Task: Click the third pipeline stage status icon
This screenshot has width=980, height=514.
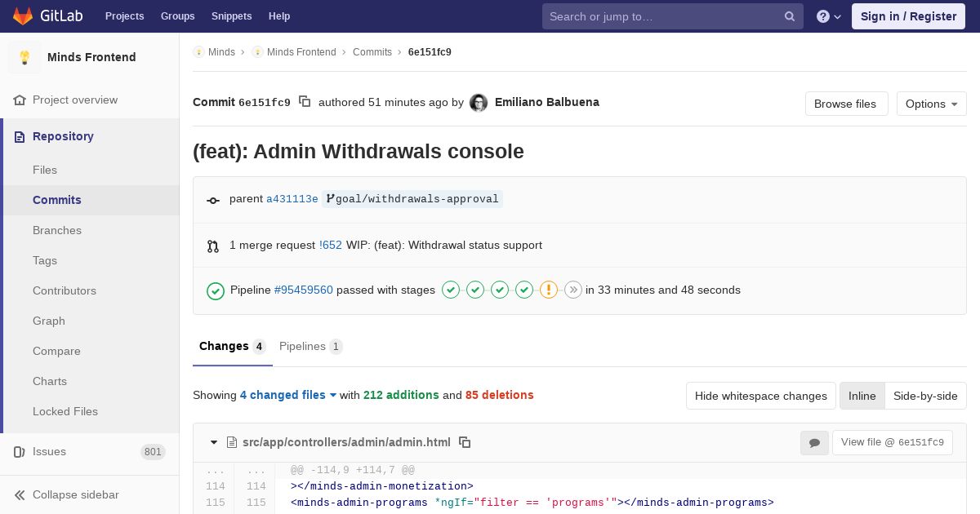Action: 500,290
